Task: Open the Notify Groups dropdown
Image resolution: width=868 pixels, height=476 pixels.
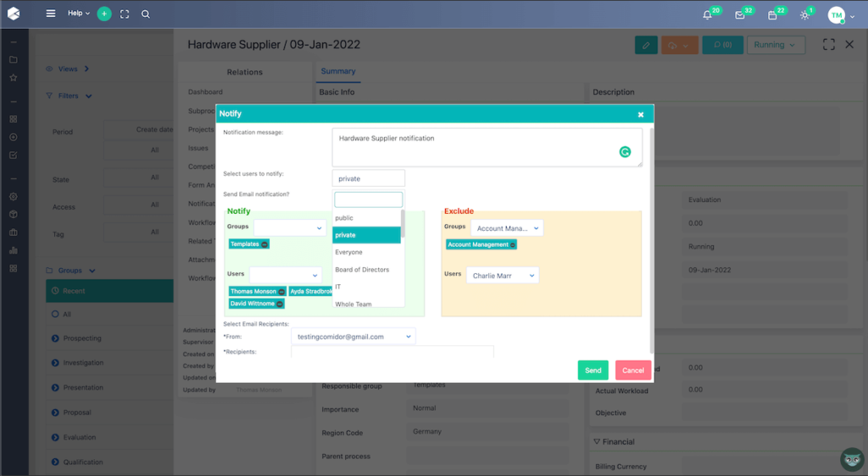Action: (x=290, y=227)
